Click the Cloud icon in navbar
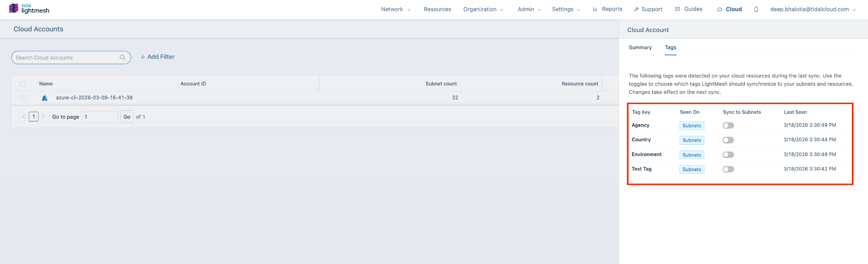 click(x=720, y=9)
